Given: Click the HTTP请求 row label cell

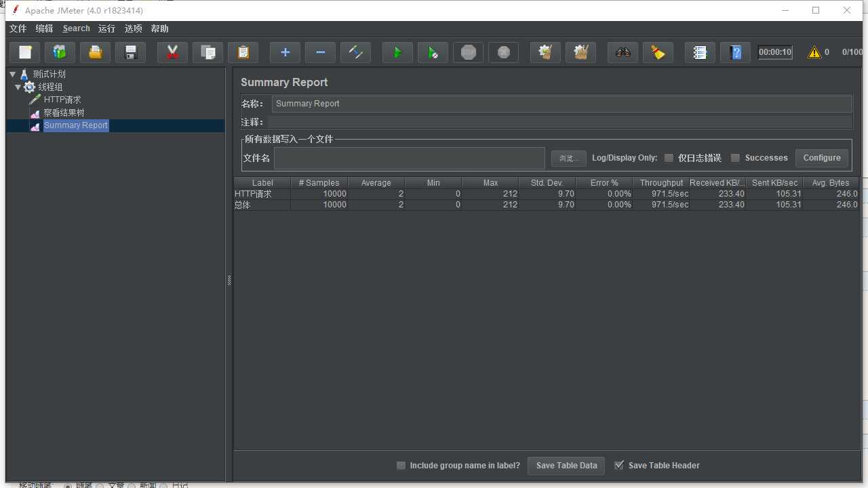Looking at the screenshot, I should tap(262, 194).
